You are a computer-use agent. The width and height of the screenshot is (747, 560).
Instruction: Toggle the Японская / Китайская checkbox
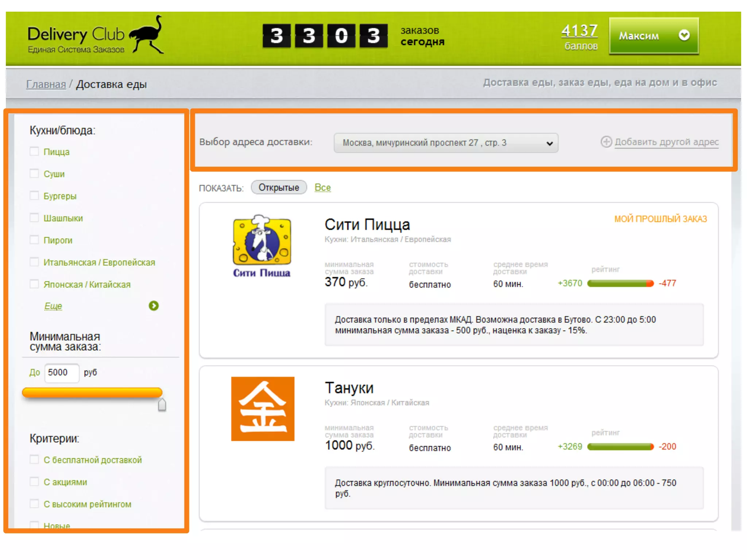click(x=34, y=284)
